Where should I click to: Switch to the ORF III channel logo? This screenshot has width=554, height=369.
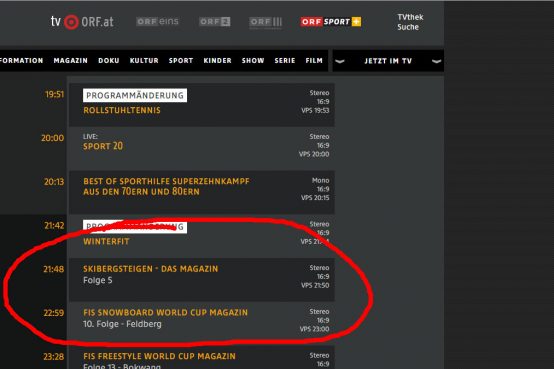(x=266, y=22)
